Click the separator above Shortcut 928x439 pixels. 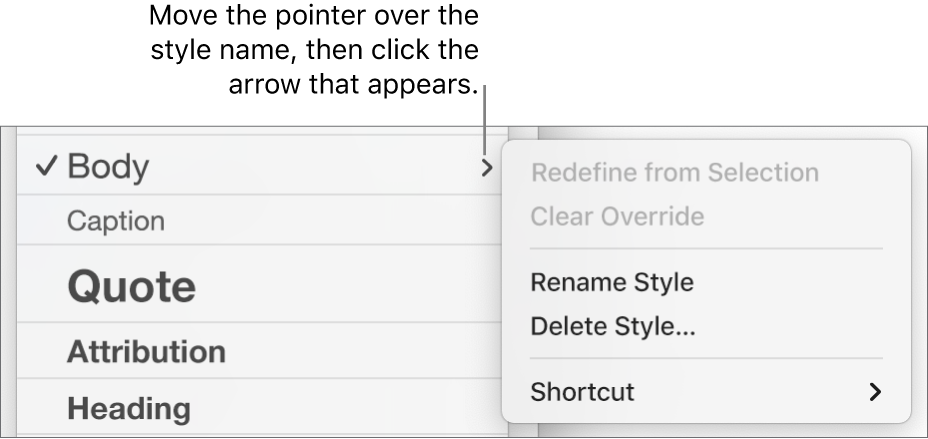click(706, 358)
